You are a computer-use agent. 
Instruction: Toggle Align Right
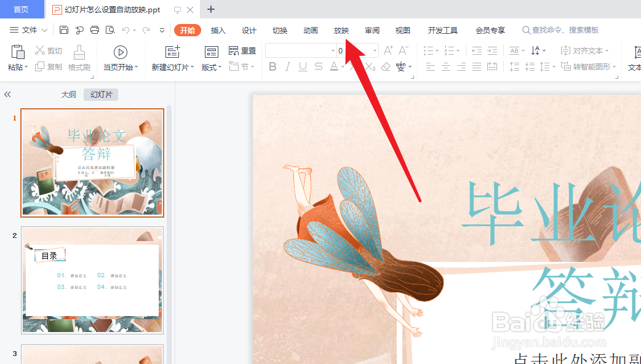pyautogui.click(x=461, y=66)
